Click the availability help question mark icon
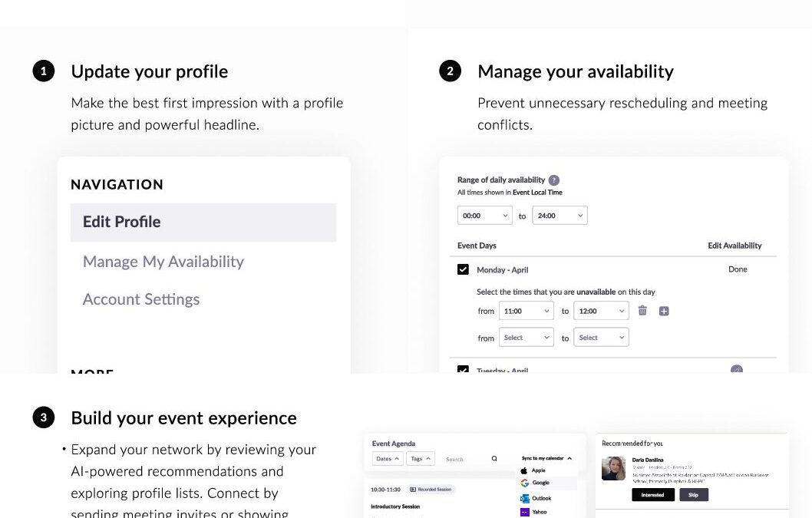Viewport: 812px width, 518px height. (x=554, y=180)
